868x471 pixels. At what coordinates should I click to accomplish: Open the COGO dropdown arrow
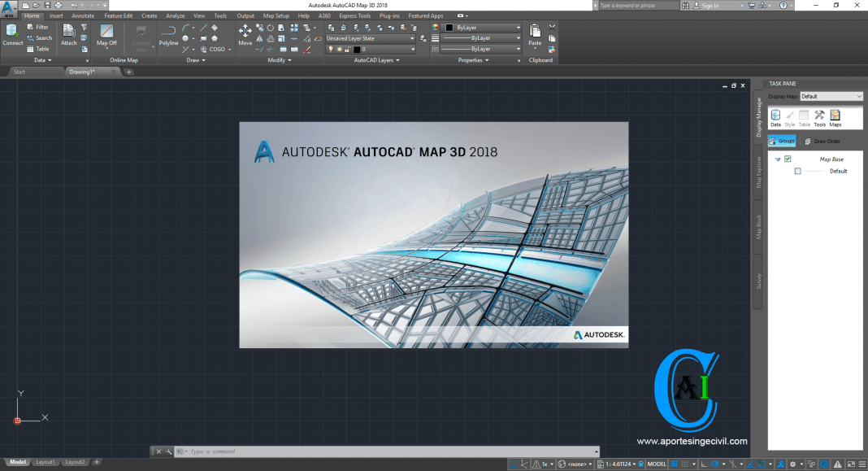(x=229, y=50)
